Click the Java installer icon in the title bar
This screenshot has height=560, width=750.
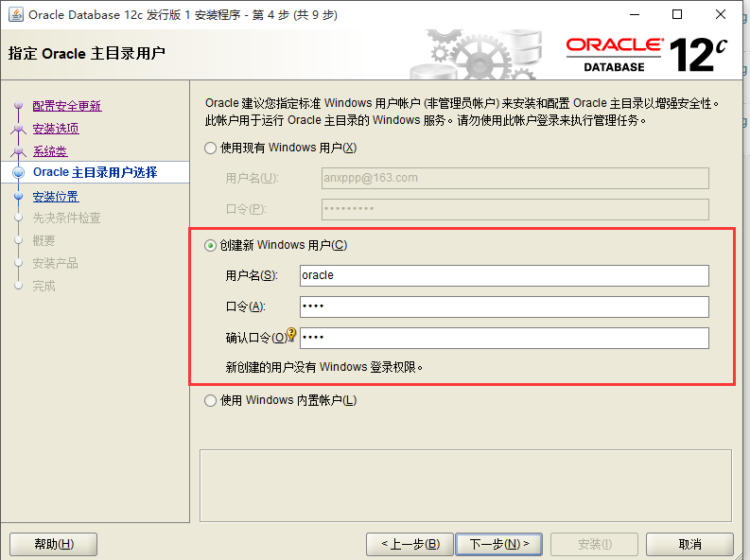[16, 14]
